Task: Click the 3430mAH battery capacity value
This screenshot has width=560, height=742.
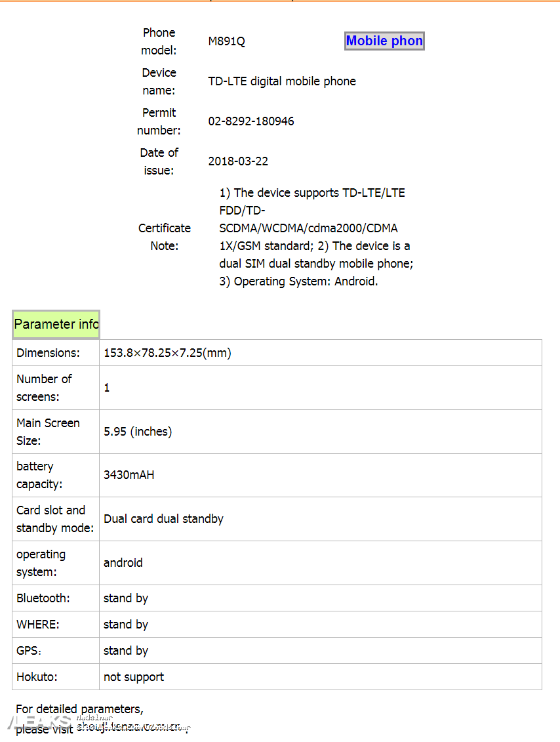Action: click(129, 475)
